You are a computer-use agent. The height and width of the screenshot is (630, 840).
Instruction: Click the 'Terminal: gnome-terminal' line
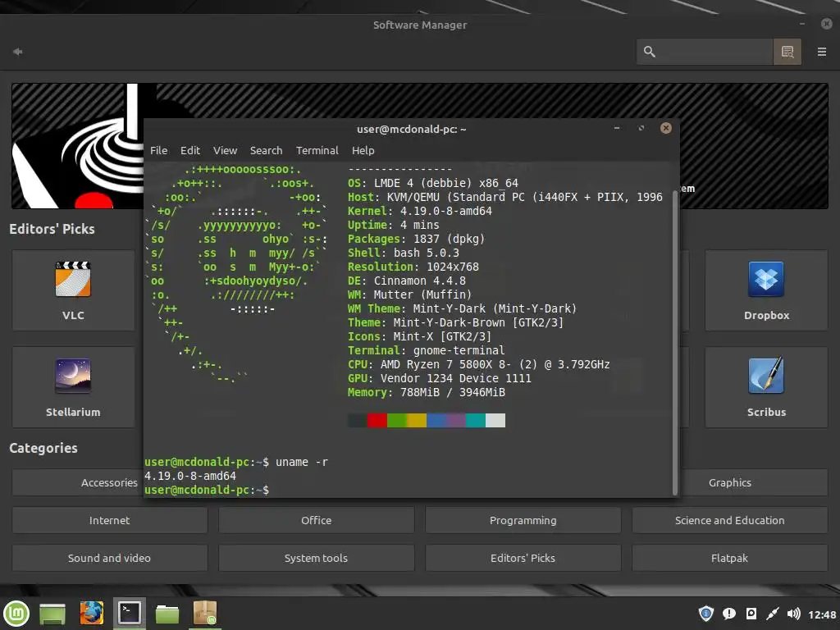[426, 350]
